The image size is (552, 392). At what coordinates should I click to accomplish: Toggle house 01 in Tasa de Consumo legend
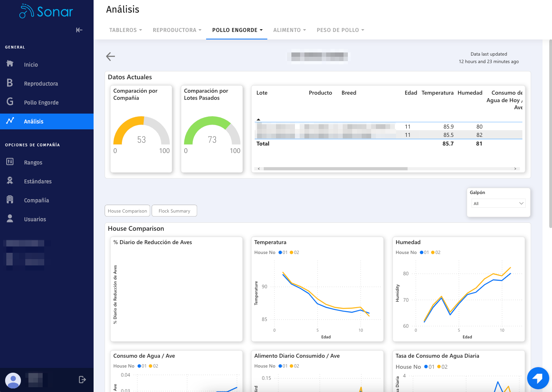pyautogui.click(x=430, y=367)
